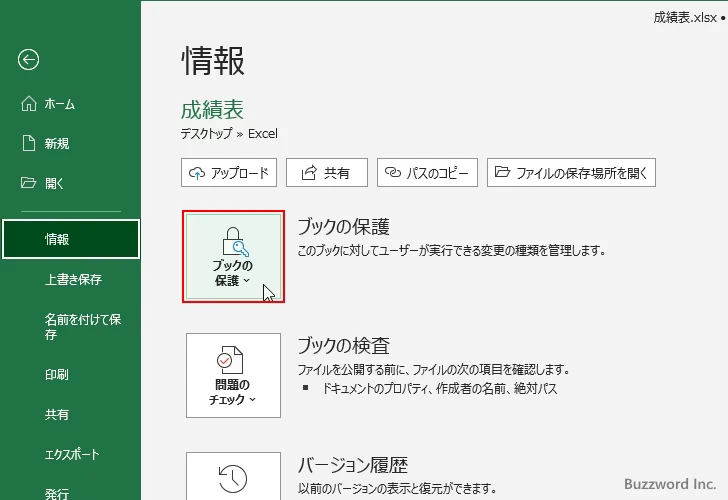Click the Open folder icon in sidebar
The height and width of the screenshot is (500, 728).
pos(28,182)
